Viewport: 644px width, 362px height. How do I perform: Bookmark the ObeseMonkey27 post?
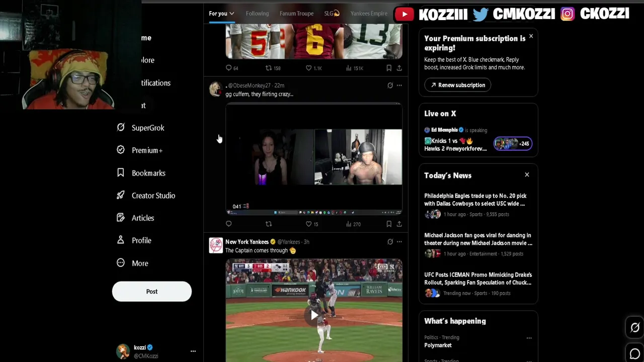click(x=389, y=224)
